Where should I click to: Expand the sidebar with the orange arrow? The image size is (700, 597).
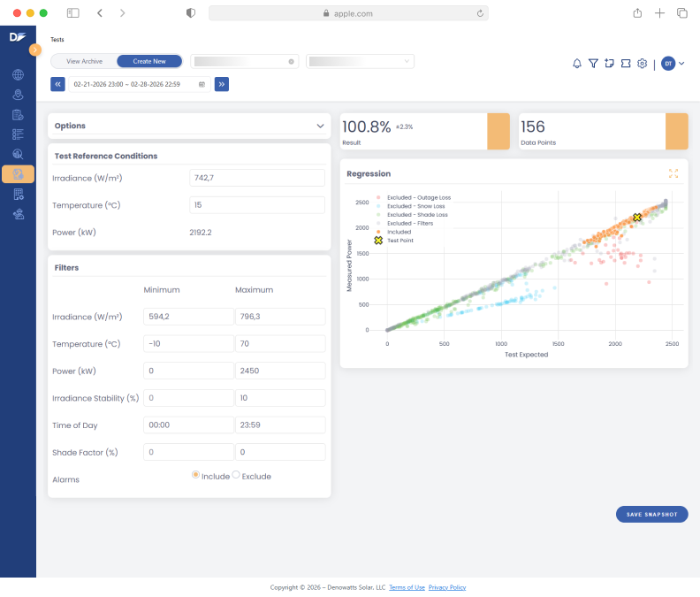tap(35, 50)
